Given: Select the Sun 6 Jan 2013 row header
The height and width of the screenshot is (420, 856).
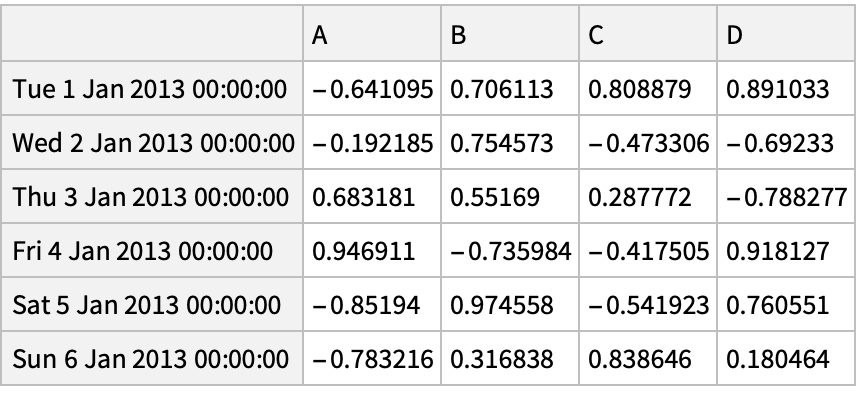Looking at the screenshot, I should pyautogui.click(x=151, y=357).
